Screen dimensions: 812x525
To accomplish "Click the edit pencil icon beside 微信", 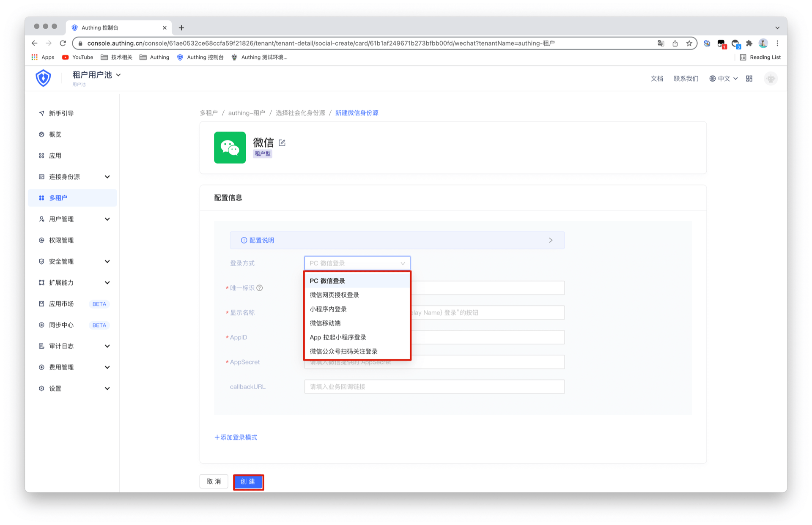I will click(x=282, y=143).
